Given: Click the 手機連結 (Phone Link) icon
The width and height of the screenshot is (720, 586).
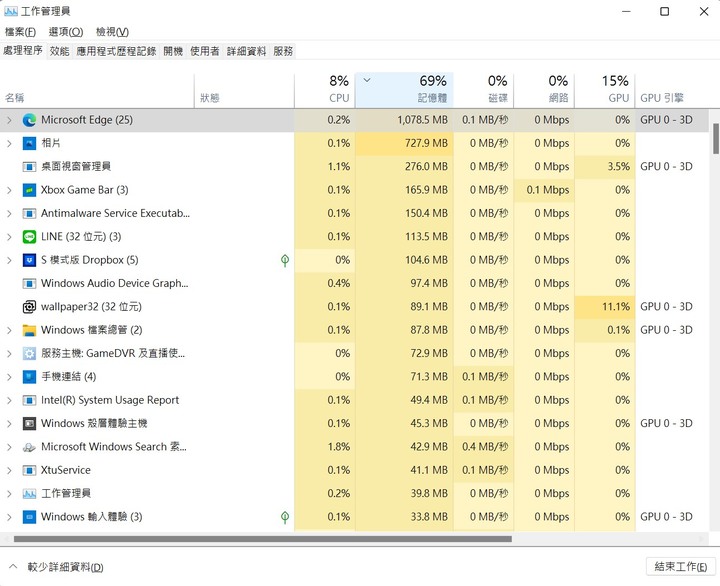Looking at the screenshot, I should pos(29,377).
